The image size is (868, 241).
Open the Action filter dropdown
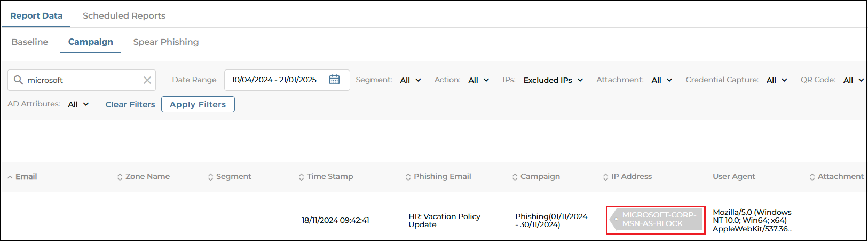pos(479,80)
